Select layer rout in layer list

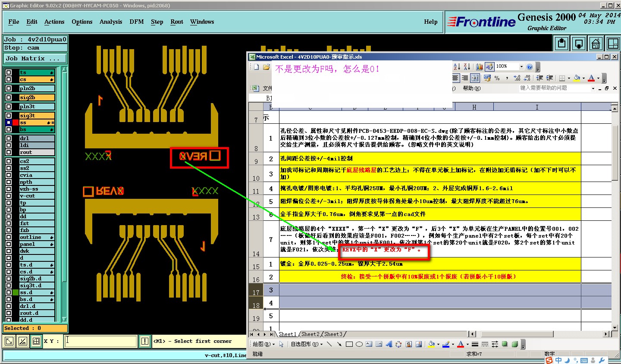37,152
